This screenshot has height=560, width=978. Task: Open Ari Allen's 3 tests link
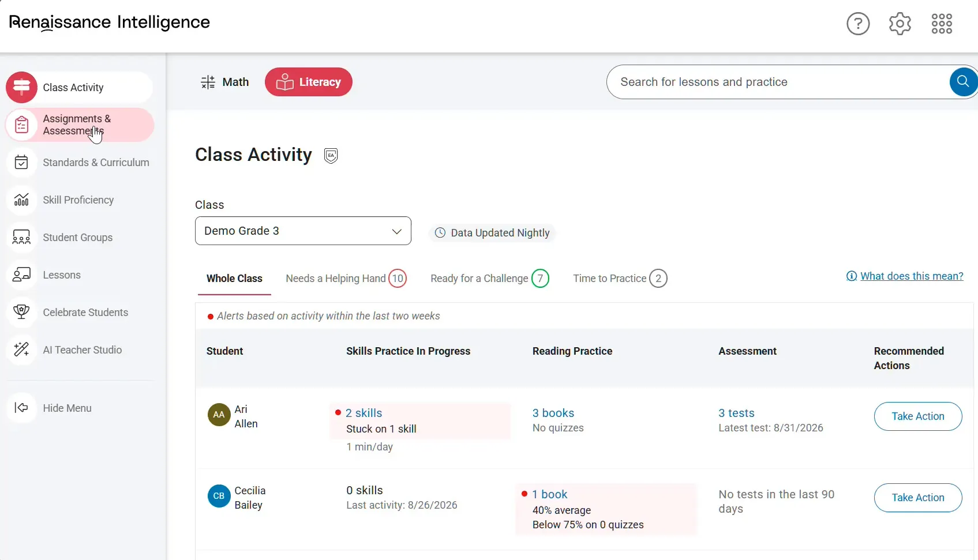point(736,413)
